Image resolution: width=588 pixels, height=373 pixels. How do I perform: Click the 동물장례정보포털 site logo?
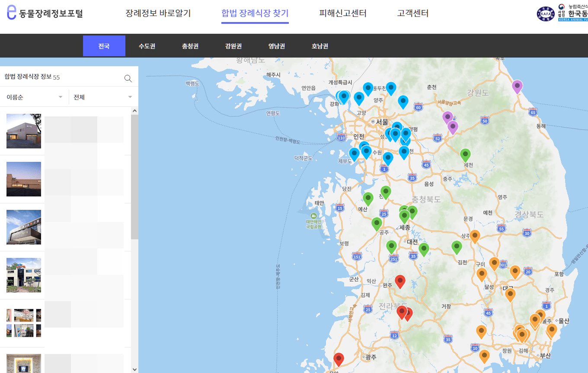pos(45,13)
